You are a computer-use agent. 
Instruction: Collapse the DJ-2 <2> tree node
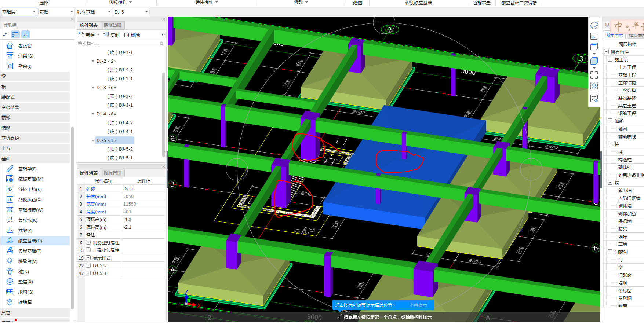coord(93,61)
